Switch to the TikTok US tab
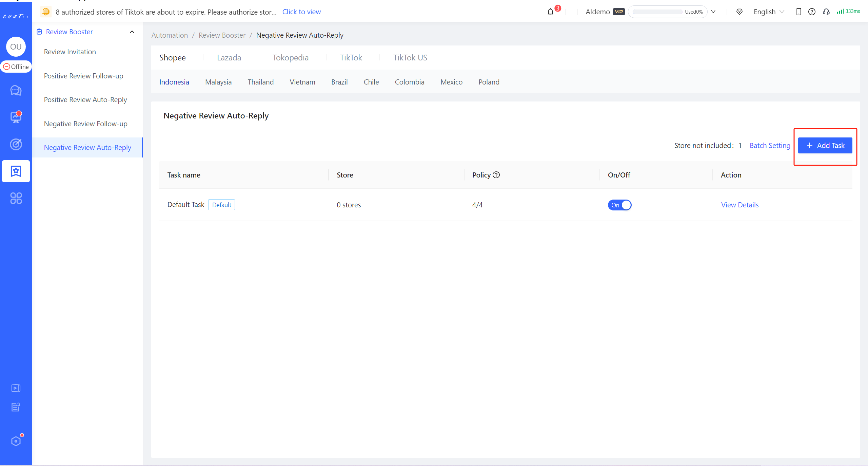 point(410,58)
